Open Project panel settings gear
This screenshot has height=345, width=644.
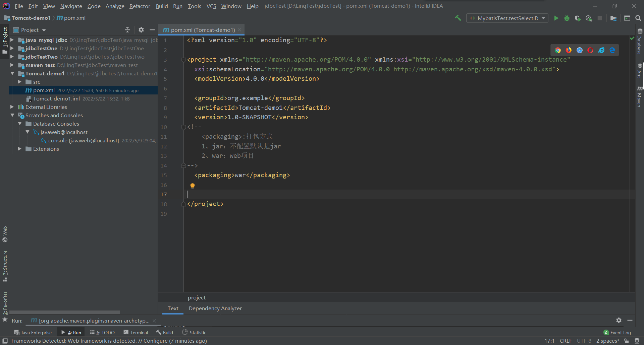click(x=141, y=30)
